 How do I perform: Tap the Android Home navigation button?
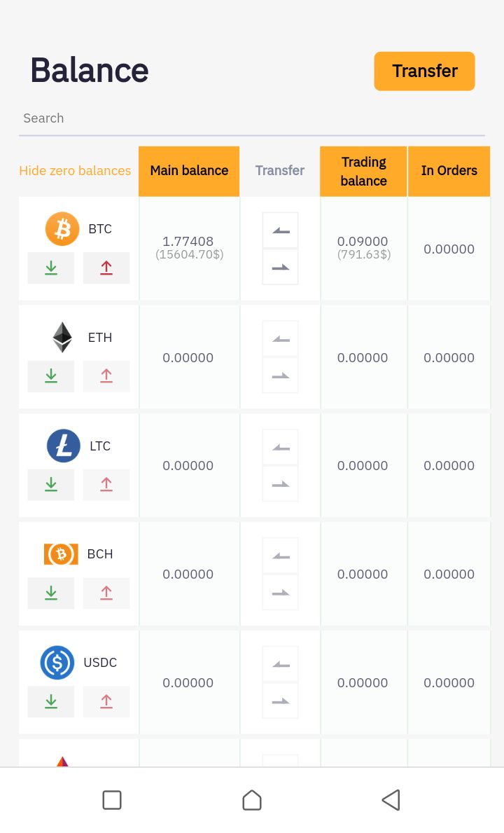[x=252, y=800]
